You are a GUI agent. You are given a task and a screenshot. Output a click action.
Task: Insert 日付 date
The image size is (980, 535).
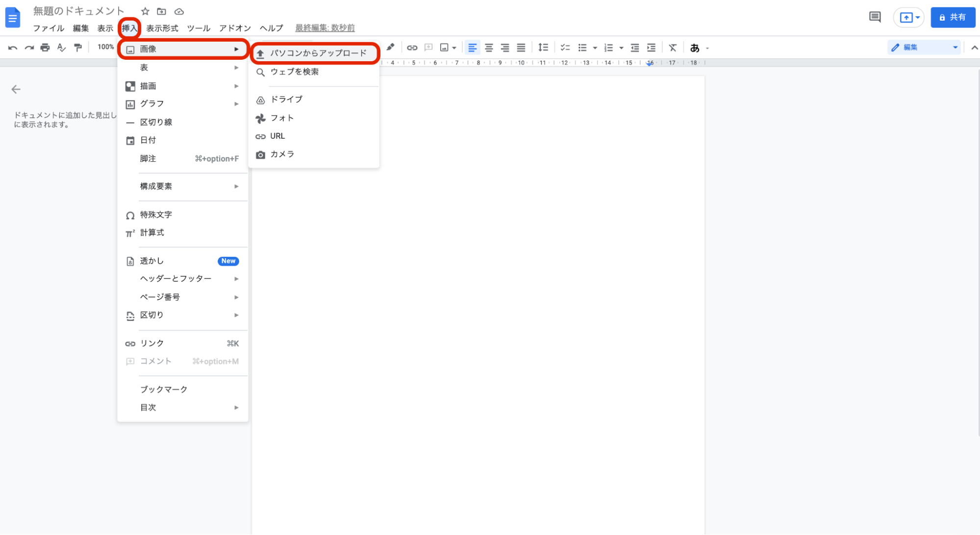point(183,141)
